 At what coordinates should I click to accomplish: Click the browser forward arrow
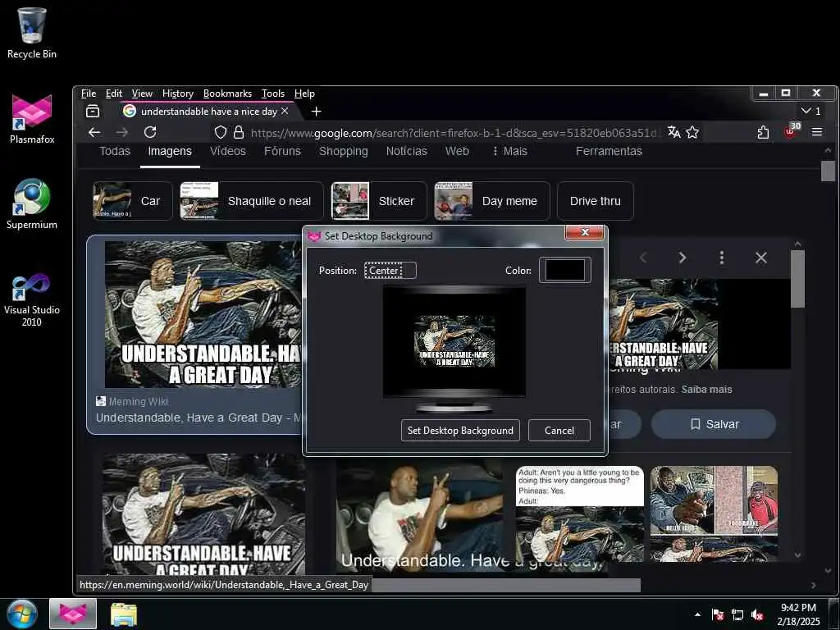click(122, 132)
